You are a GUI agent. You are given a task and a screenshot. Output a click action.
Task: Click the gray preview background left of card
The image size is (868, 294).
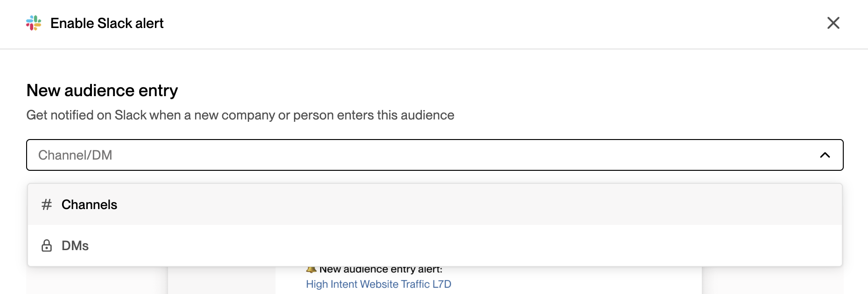97,280
